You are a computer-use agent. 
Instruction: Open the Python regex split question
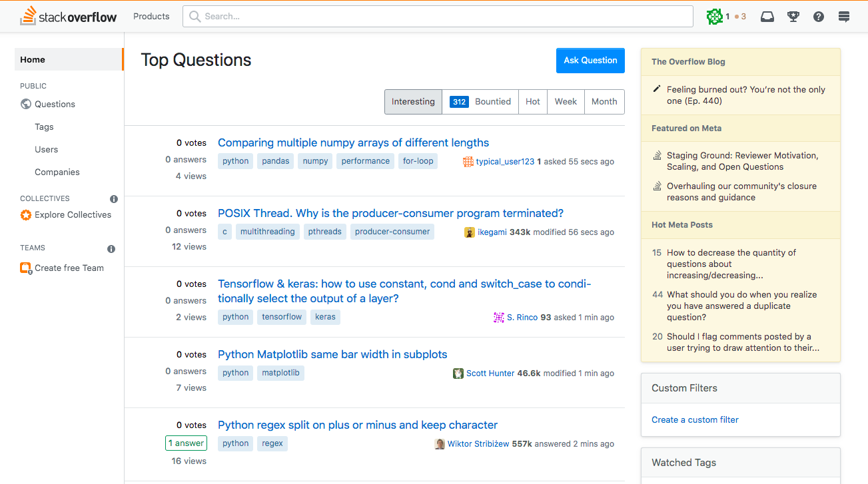[358, 425]
